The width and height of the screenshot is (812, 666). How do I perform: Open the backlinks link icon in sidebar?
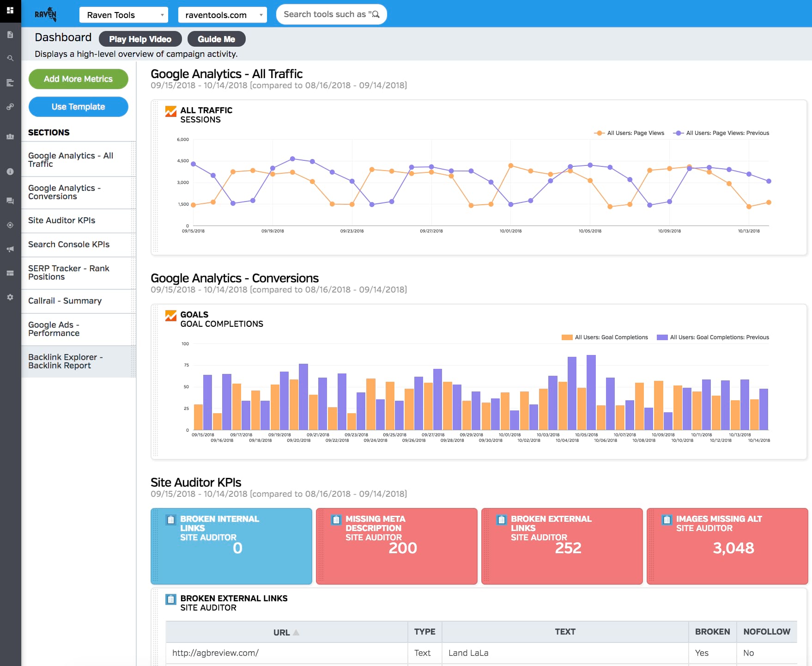10,106
